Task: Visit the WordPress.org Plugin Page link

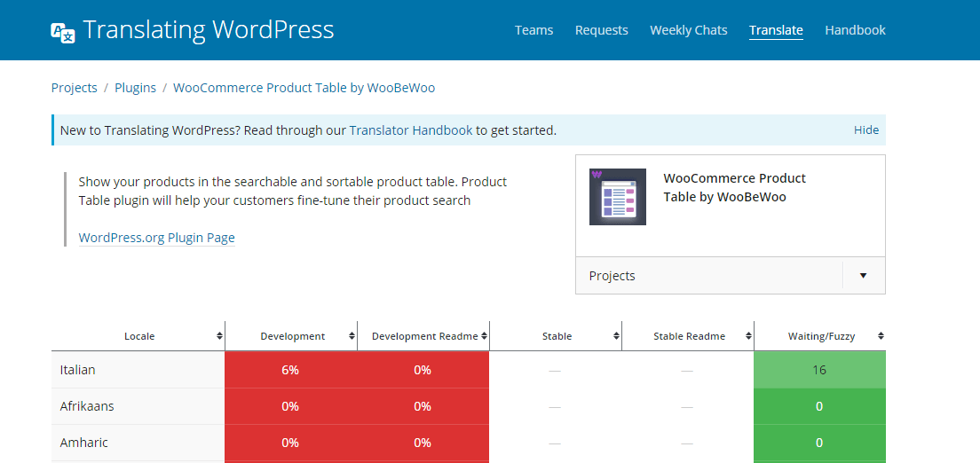Action: click(157, 238)
